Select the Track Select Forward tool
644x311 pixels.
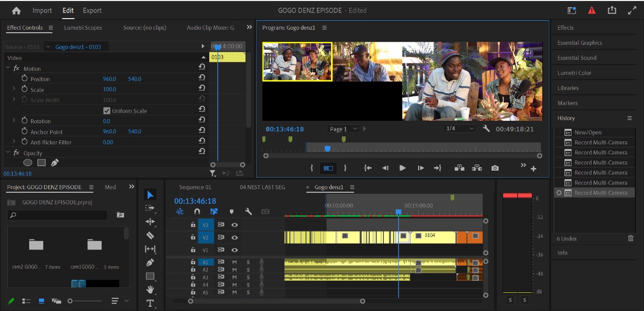(x=149, y=207)
